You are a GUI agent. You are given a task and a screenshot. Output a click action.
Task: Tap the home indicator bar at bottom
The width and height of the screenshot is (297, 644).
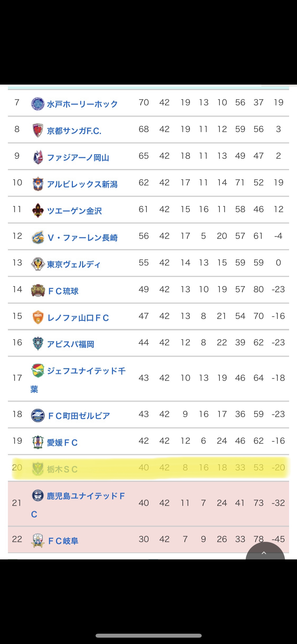point(149,636)
